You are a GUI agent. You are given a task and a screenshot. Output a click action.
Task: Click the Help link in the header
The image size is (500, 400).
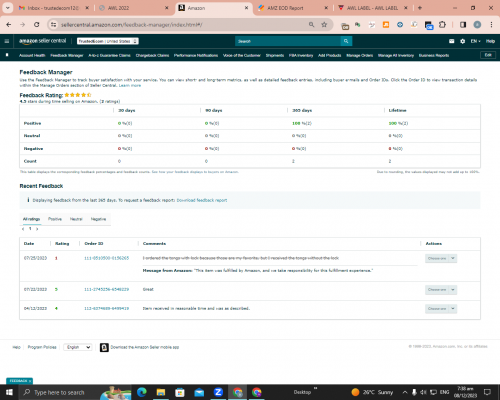490,41
